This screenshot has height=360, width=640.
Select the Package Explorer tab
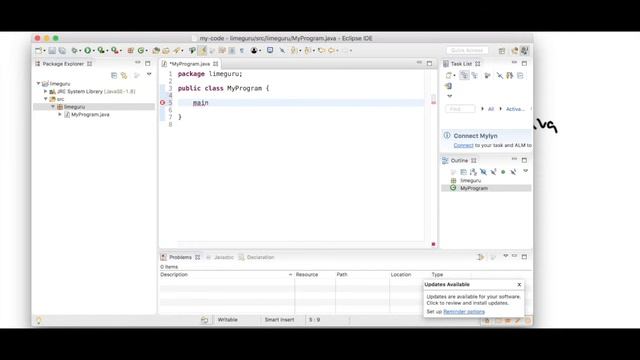pyautogui.click(x=63, y=64)
